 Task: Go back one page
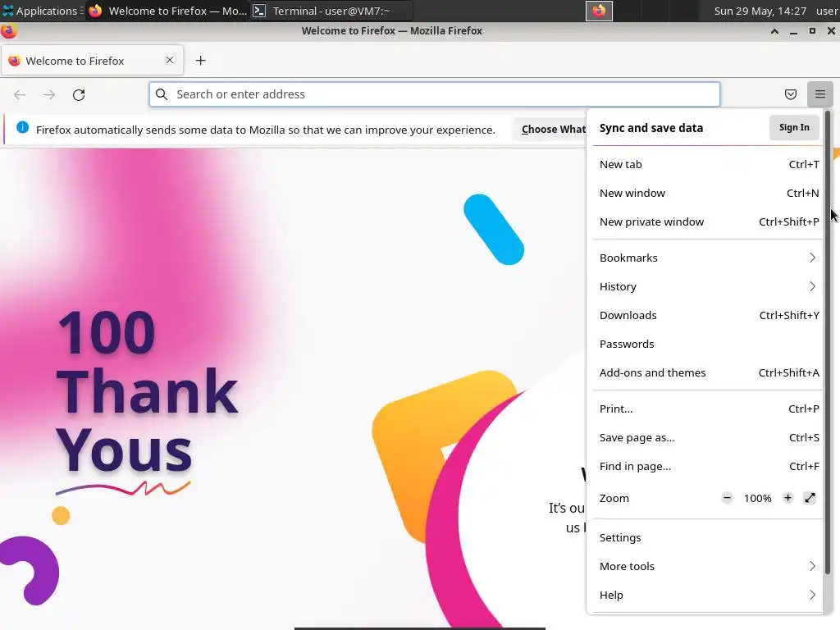point(20,95)
